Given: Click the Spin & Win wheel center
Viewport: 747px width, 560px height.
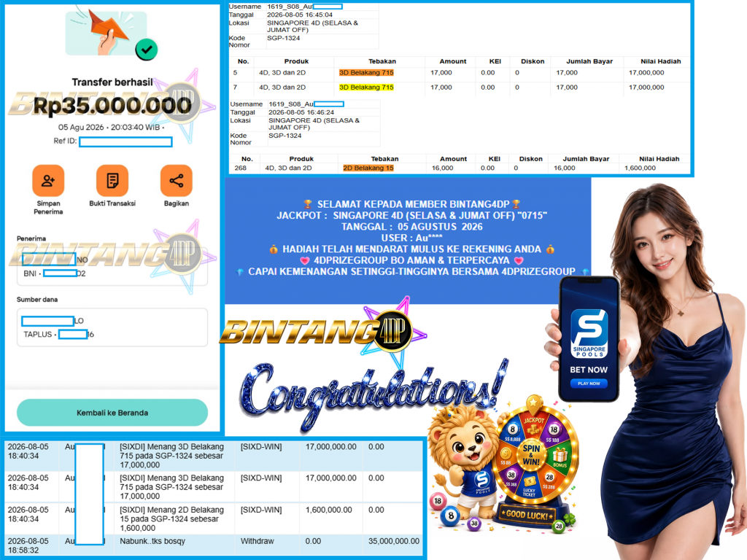Looking at the screenshot, I should pos(531,454).
